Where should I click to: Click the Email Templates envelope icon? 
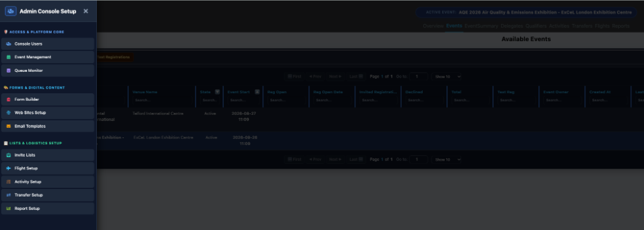coord(9,126)
